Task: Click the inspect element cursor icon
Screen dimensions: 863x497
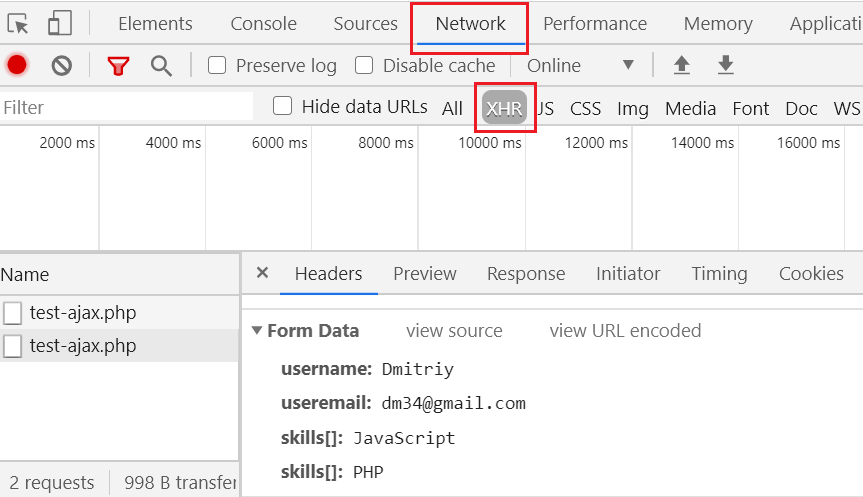Action: tap(17, 24)
